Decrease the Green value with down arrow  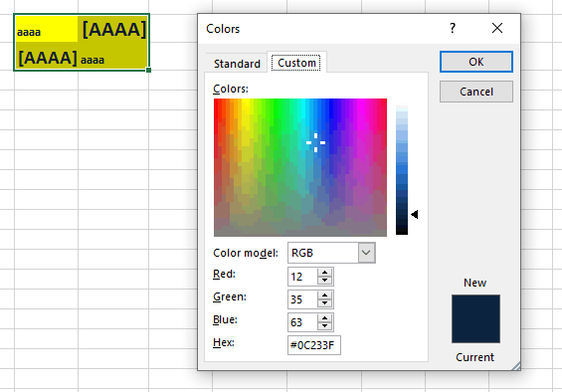324,303
